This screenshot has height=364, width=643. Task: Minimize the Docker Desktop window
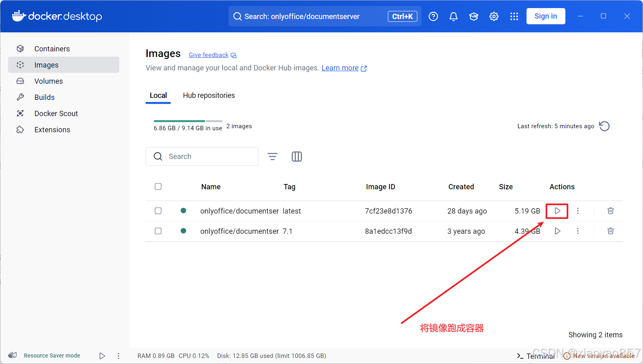pyautogui.click(x=580, y=16)
